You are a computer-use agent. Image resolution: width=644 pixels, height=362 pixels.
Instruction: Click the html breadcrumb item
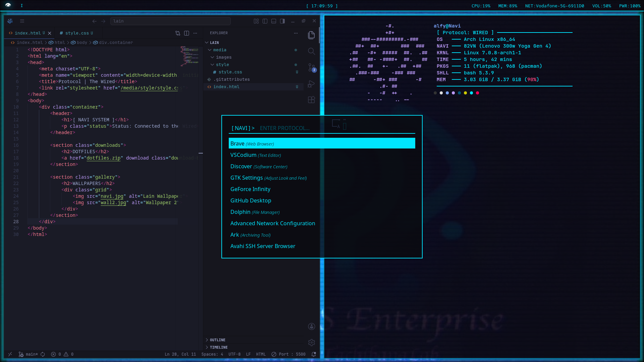point(57,43)
